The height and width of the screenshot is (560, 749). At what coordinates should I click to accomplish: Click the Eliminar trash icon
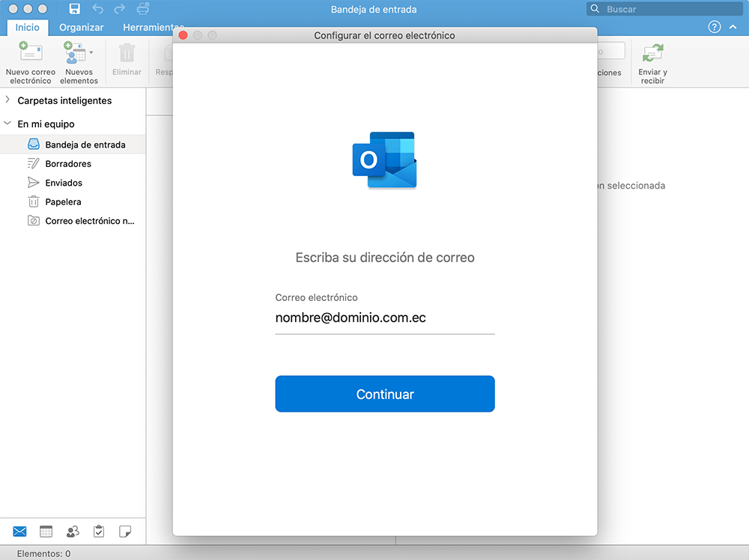pyautogui.click(x=127, y=53)
